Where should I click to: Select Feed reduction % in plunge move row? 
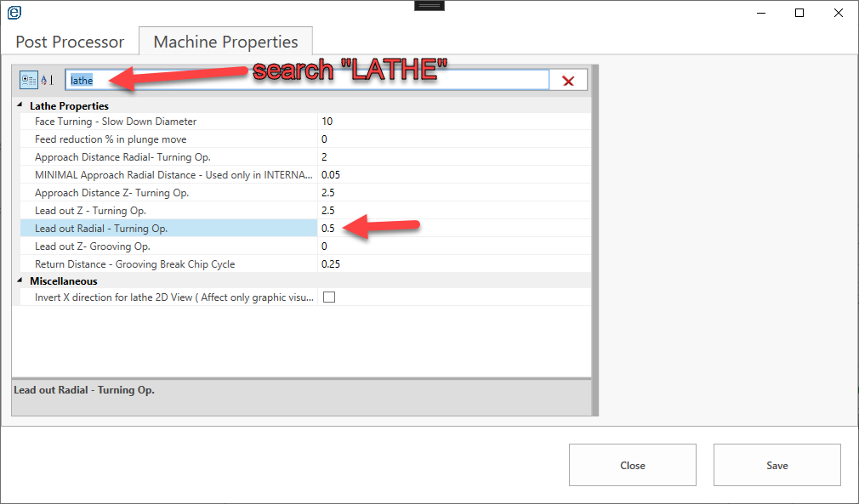[x=170, y=139]
